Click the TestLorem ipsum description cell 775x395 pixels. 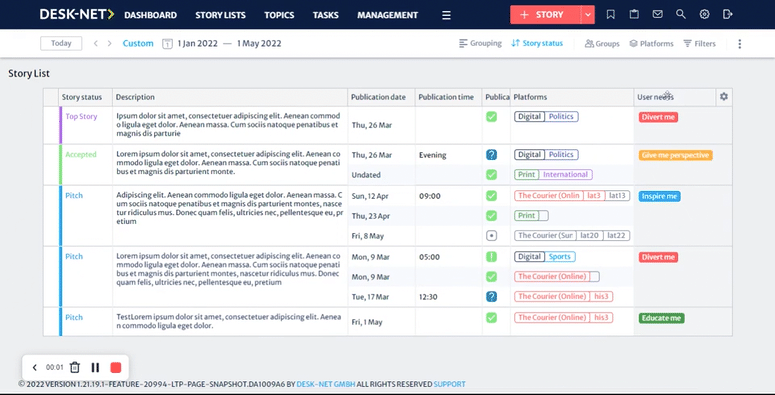click(229, 322)
